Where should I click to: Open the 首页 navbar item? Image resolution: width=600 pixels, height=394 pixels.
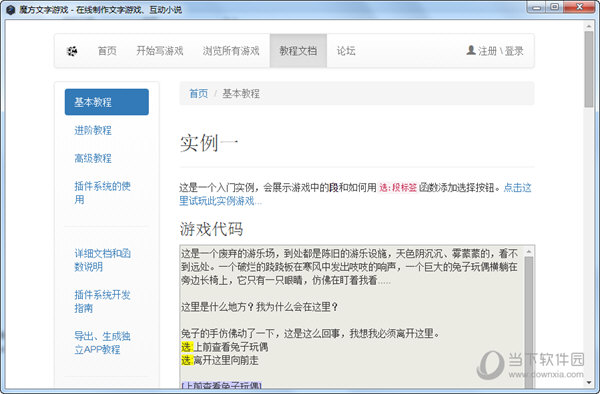[x=107, y=51]
